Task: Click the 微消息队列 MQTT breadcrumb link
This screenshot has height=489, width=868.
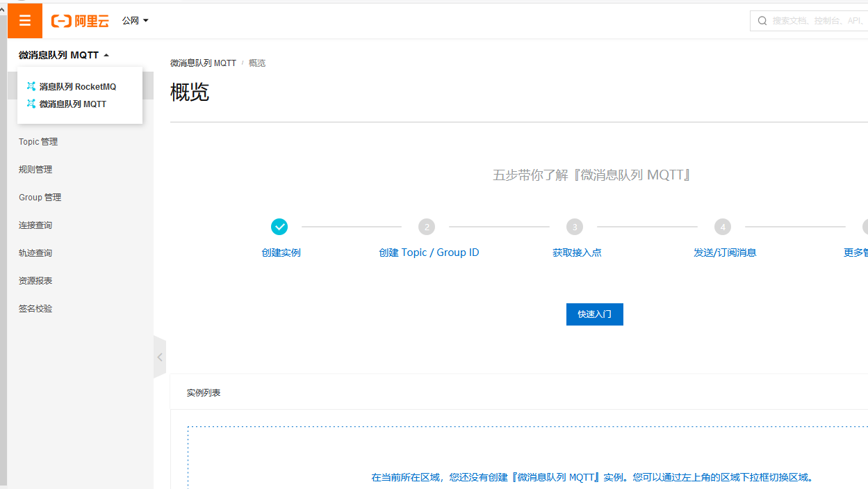Action: [203, 63]
